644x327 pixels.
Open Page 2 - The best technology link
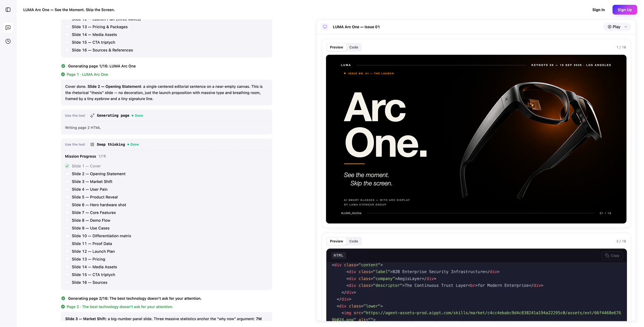coord(120,307)
